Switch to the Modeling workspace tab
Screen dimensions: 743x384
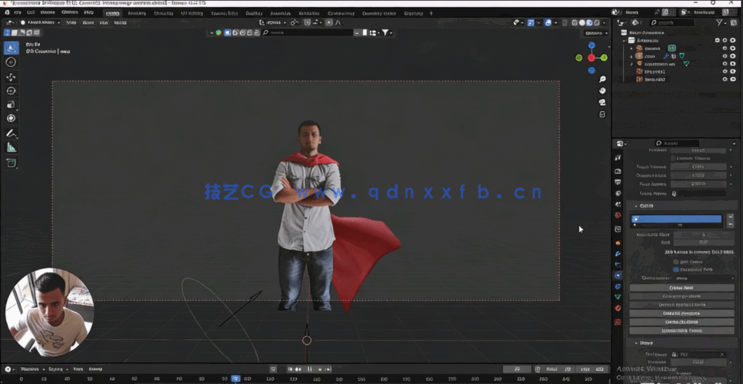(136, 13)
